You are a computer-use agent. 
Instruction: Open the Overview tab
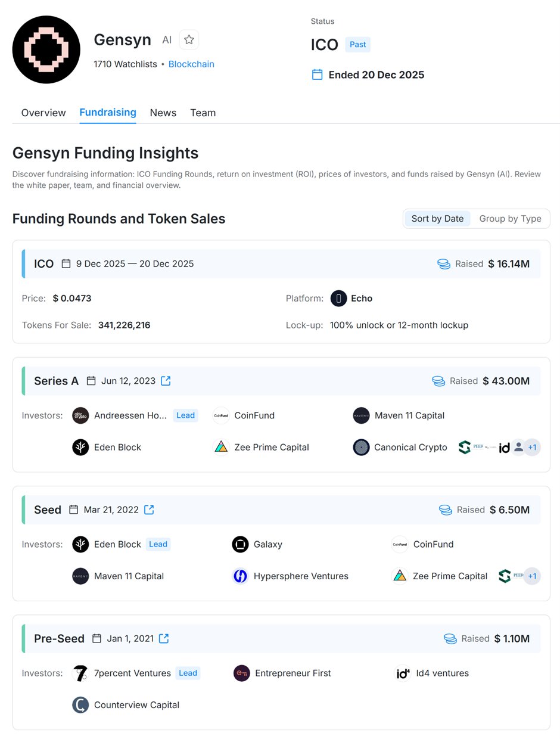coord(43,113)
